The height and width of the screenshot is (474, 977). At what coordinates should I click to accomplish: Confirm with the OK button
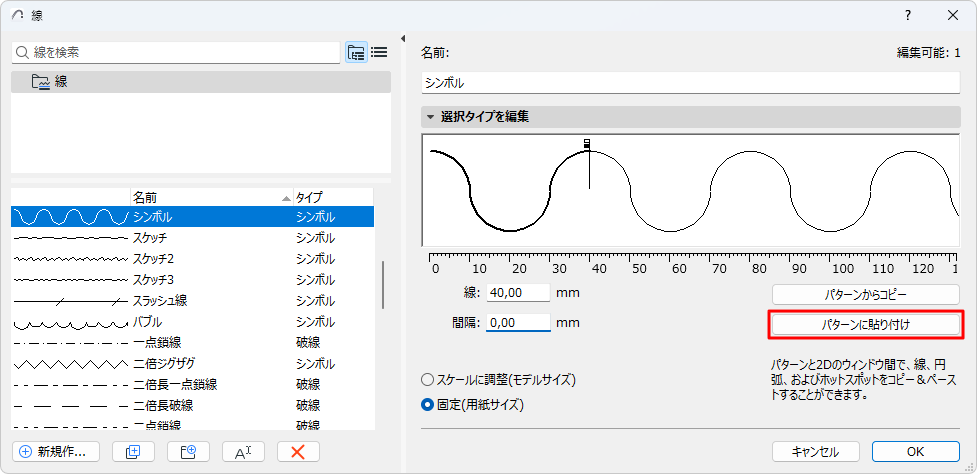tap(915, 452)
